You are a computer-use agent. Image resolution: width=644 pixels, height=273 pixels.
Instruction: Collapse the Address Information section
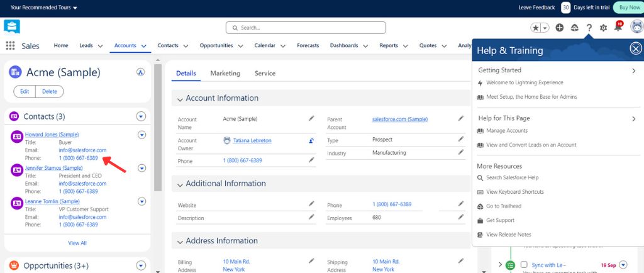(x=180, y=242)
